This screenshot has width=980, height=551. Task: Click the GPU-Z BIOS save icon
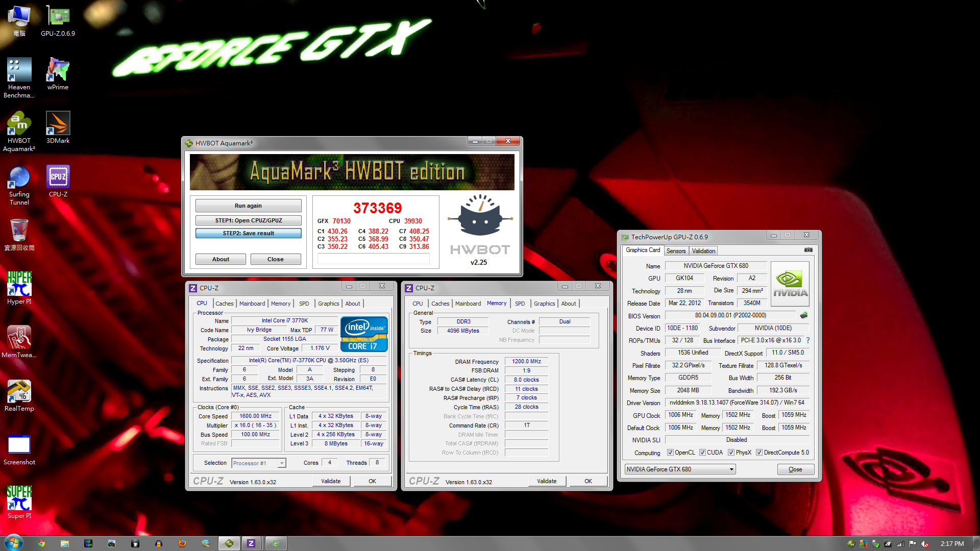pos(804,315)
